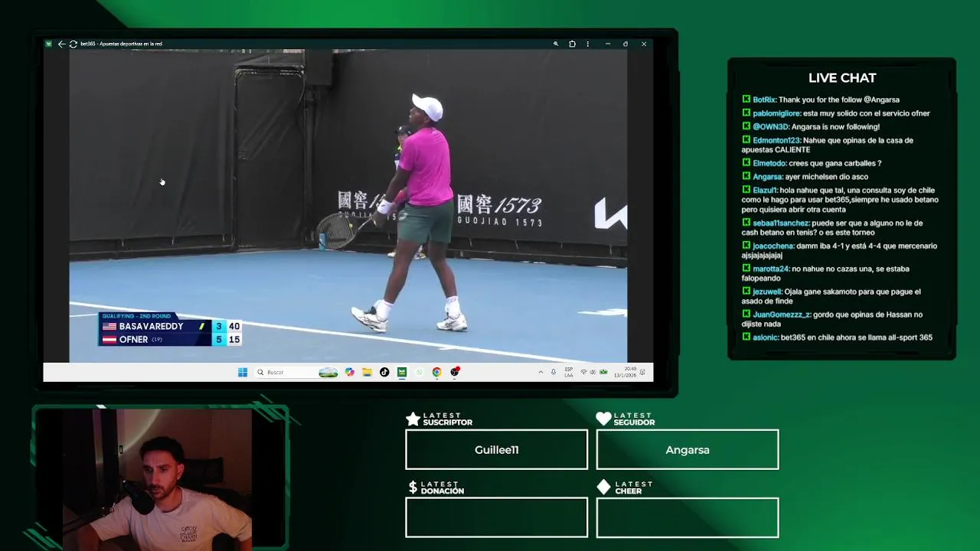This screenshot has width=980, height=551.
Task: Click the battery icon in the system tray
Action: [x=603, y=372]
